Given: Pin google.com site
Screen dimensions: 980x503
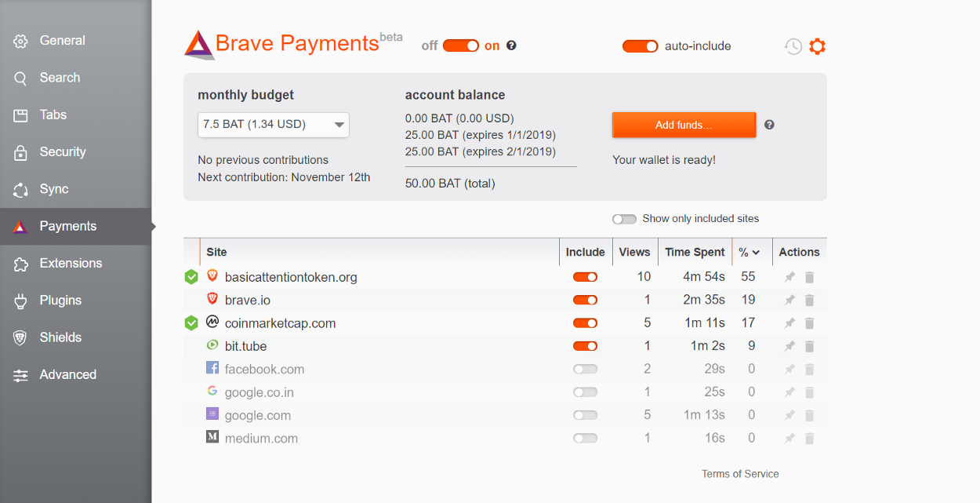Looking at the screenshot, I should pos(790,415).
